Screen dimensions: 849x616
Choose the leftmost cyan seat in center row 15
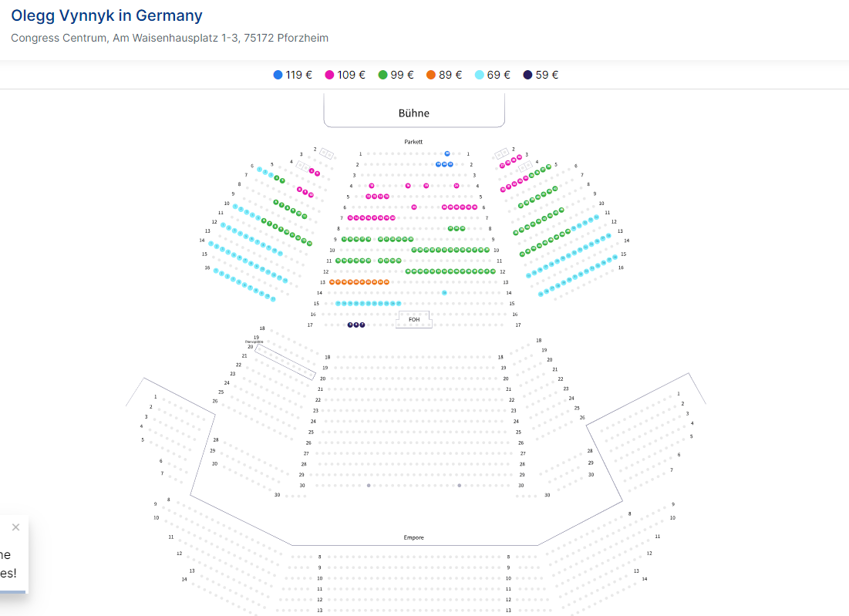(338, 304)
